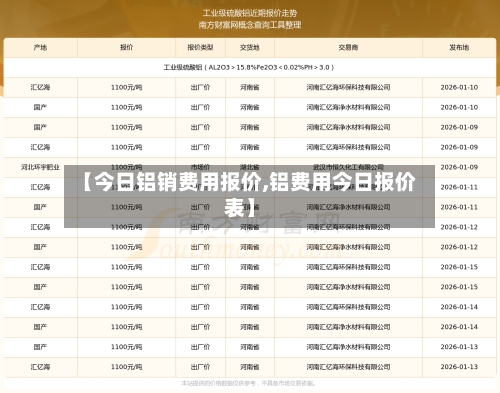500x393 pixels.
Task: Click the subtitle 南方财富网概念查询工具整理
Action: pyautogui.click(x=250, y=25)
